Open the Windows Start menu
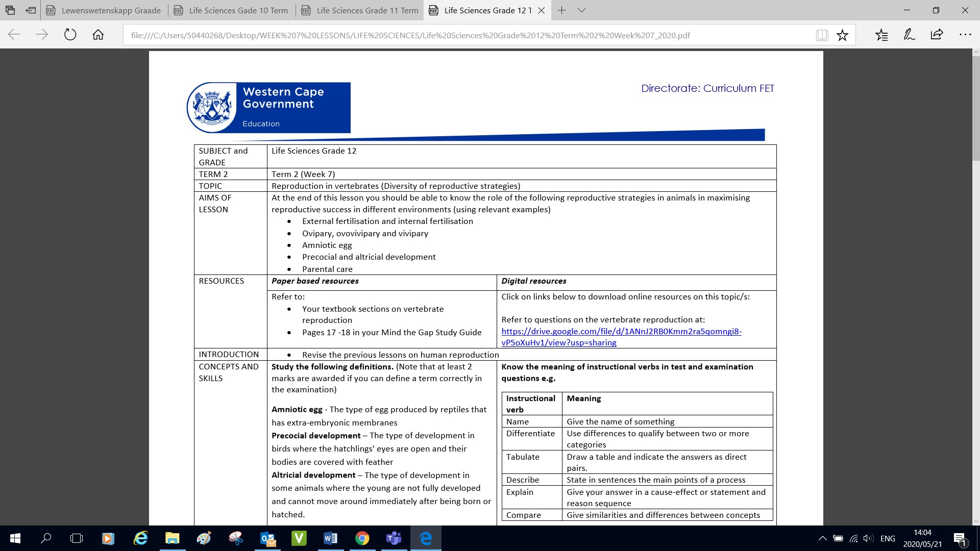 (15, 538)
